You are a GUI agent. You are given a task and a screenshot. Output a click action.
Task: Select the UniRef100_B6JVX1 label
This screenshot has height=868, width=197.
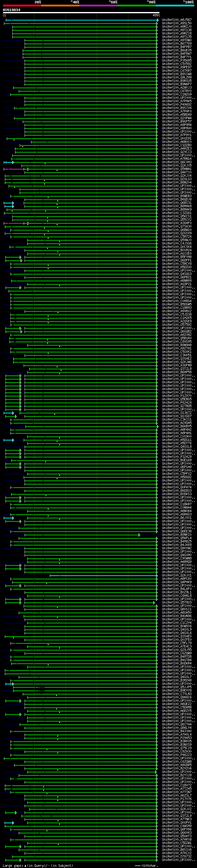coord(177,518)
